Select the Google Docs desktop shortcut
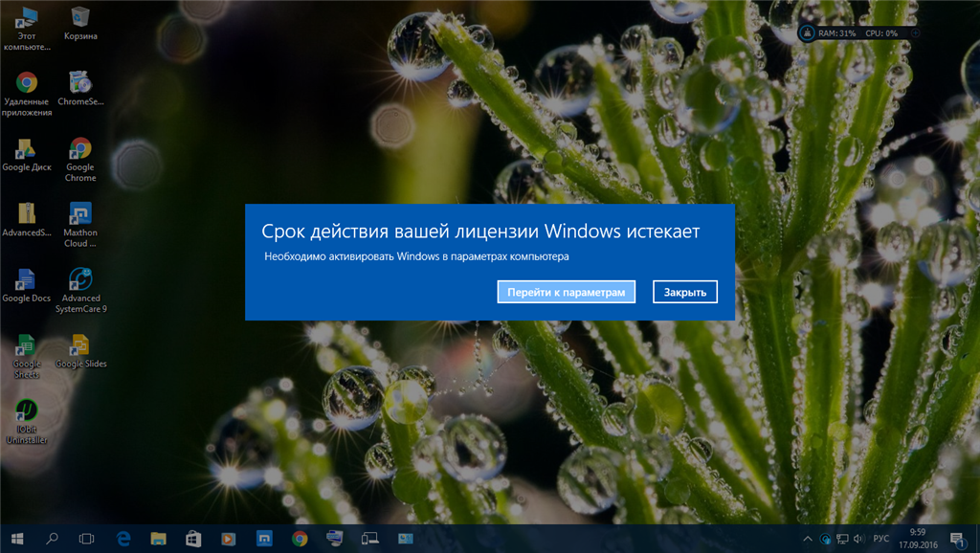This screenshot has height=553, width=980. point(26,285)
